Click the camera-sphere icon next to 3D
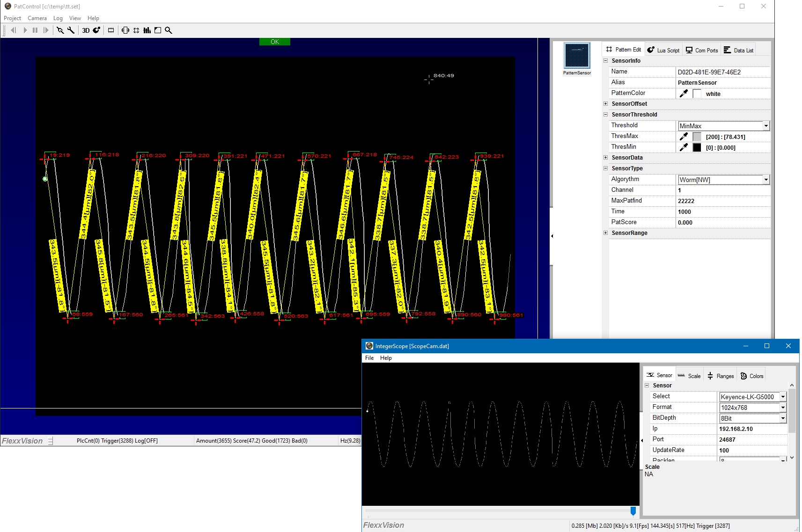This screenshot has height=532, width=802. 96,30
